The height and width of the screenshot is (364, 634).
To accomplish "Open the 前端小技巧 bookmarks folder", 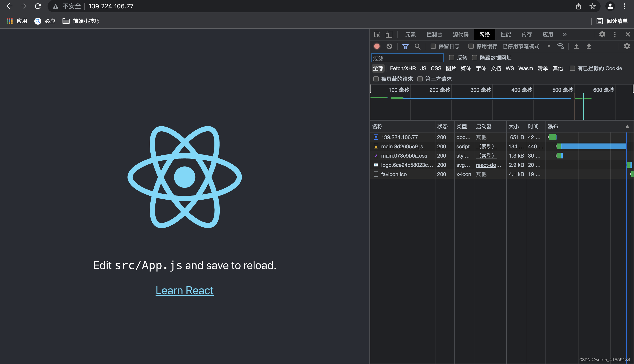I will tap(81, 21).
